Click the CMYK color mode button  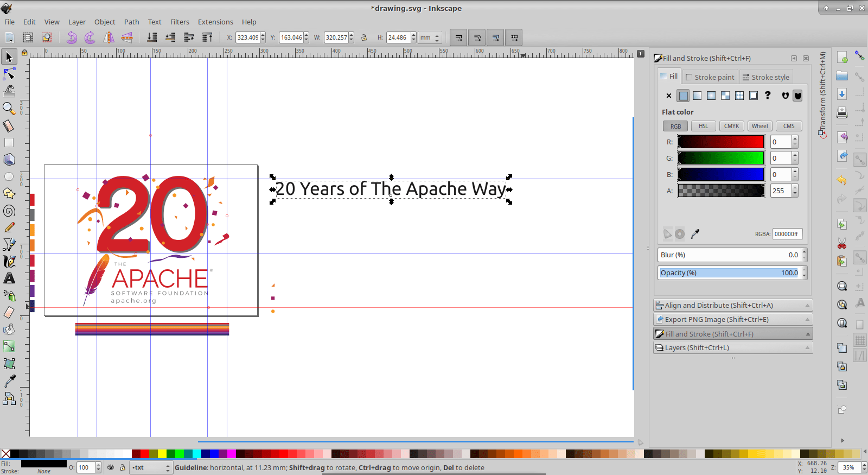731,126
